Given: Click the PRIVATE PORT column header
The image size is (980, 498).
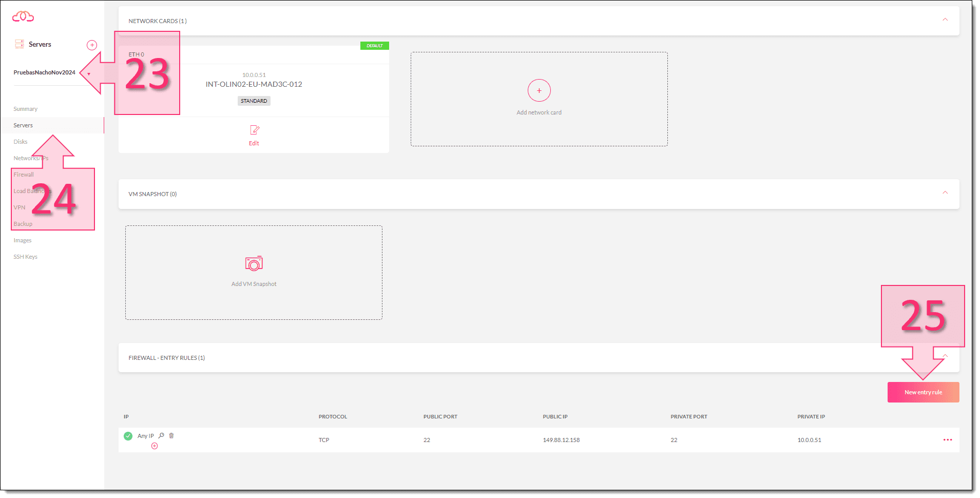Looking at the screenshot, I should (689, 416).
